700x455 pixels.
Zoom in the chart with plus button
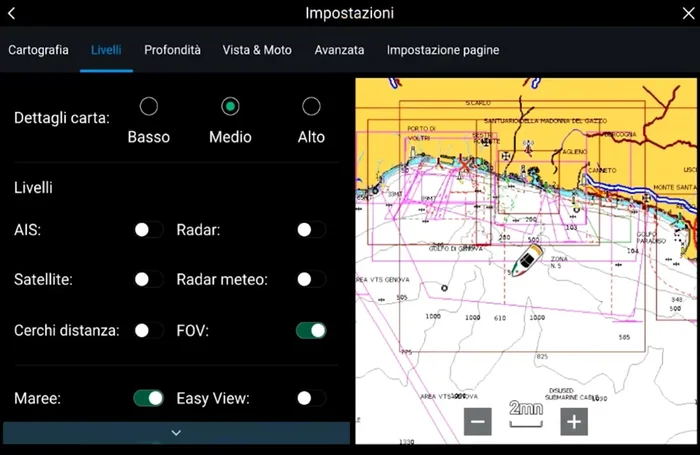click(574, 421)
